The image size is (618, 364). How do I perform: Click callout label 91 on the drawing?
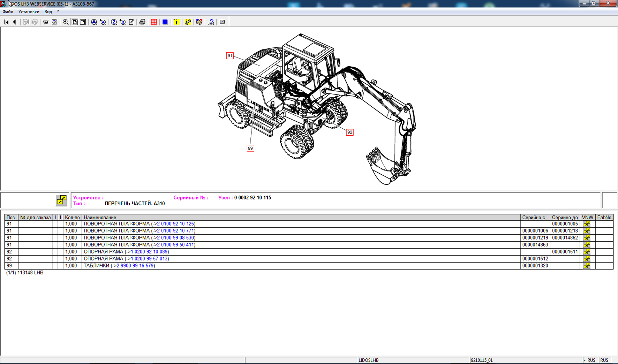point(229,56)
